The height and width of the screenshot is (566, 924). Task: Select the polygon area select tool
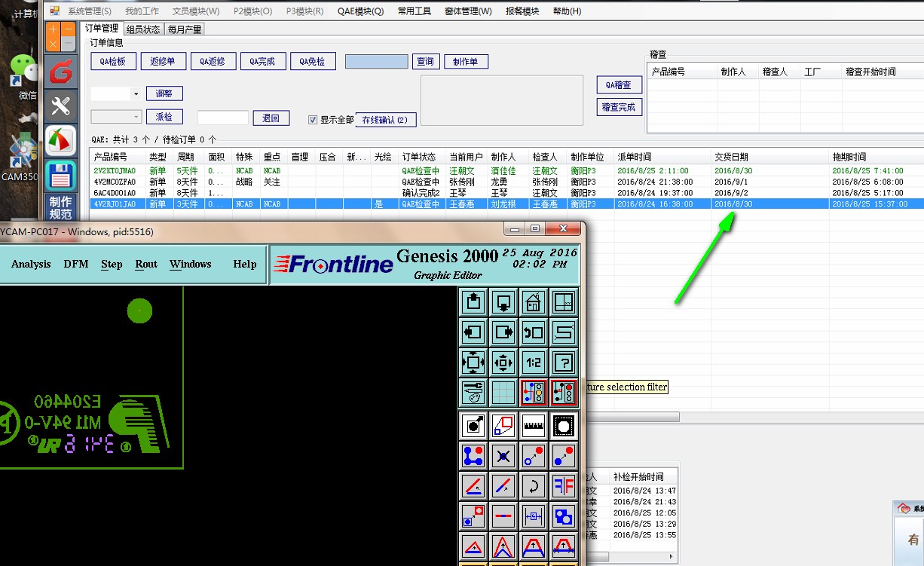click(x=503, y=425)
